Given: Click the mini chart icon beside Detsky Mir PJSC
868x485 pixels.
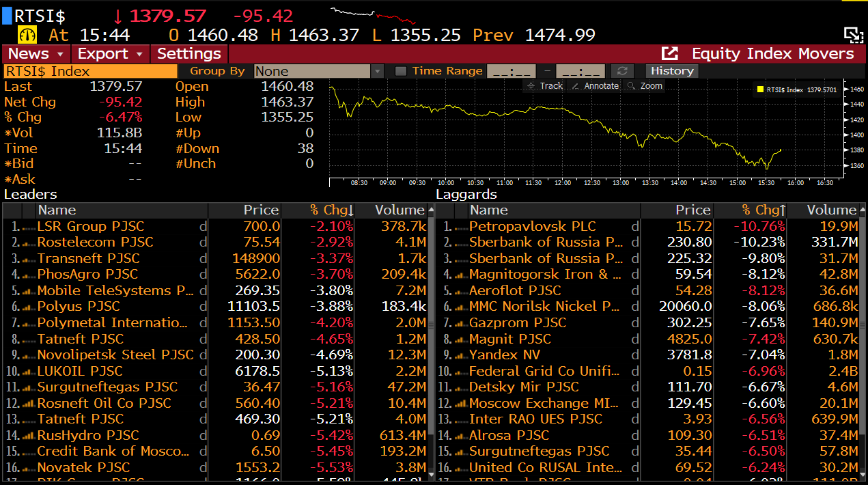Looking at the screenshot, I should [461, 387].
